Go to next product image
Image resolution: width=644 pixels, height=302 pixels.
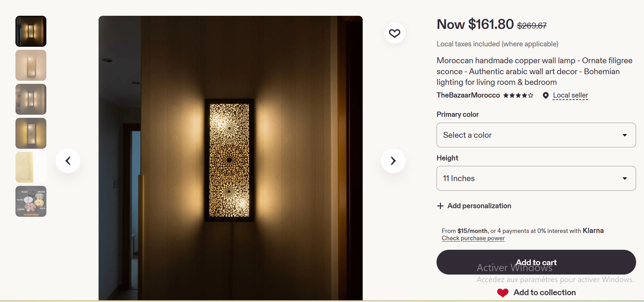(393, 161)
